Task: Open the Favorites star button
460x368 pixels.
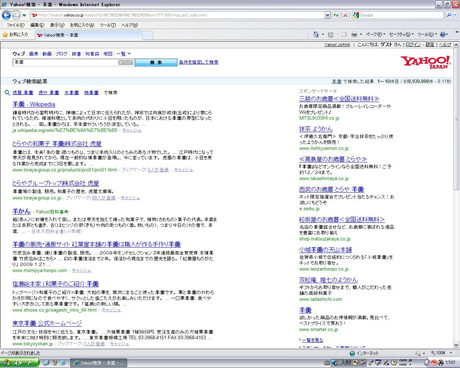Action: point(15,35)
